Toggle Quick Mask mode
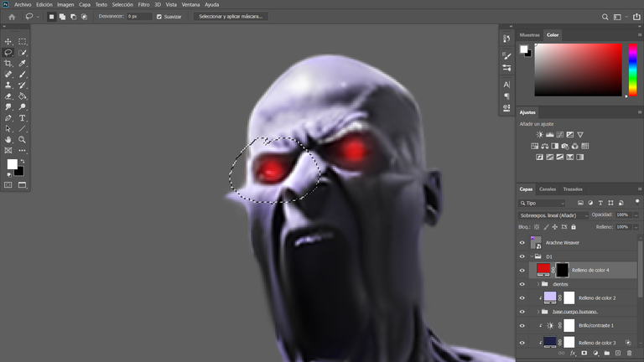The width and height of the screenshot is (644, 362). [x=8, y=185]
